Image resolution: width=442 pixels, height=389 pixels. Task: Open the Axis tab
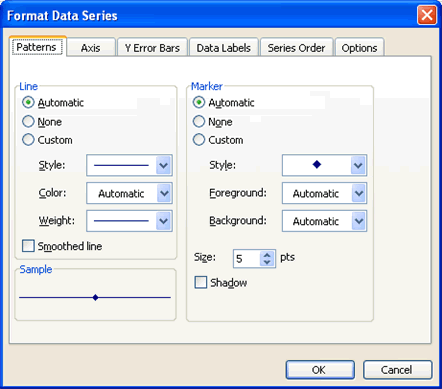91,48
